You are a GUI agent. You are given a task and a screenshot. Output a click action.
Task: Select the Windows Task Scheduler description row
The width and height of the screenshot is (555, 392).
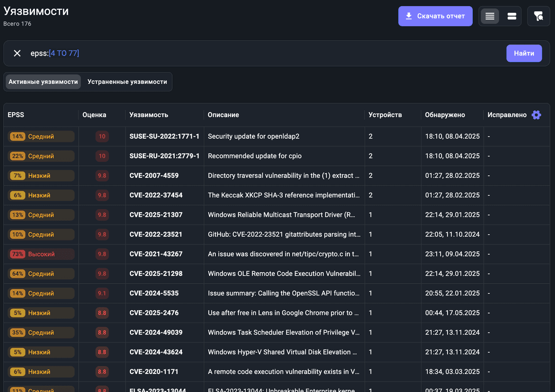click(283, 332)
